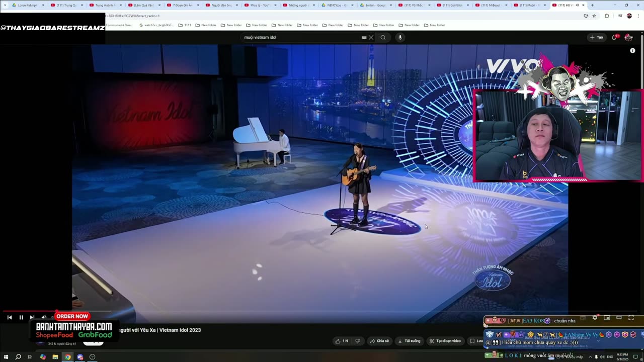This screenshot has height=362, width=644.
Task: Enter fullscreen video mode
Action: [631, 317]
